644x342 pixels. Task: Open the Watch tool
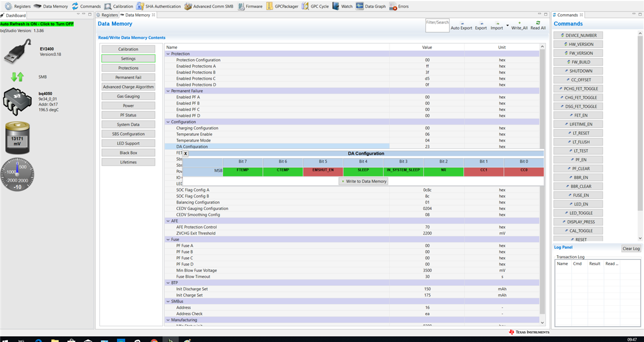tap(342, 6)
